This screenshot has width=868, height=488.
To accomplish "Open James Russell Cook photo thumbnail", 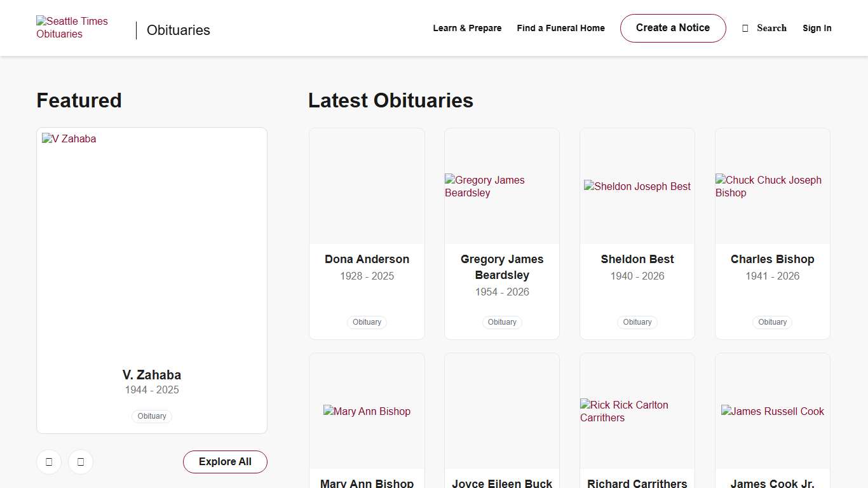I will click(x=772, y=411).
